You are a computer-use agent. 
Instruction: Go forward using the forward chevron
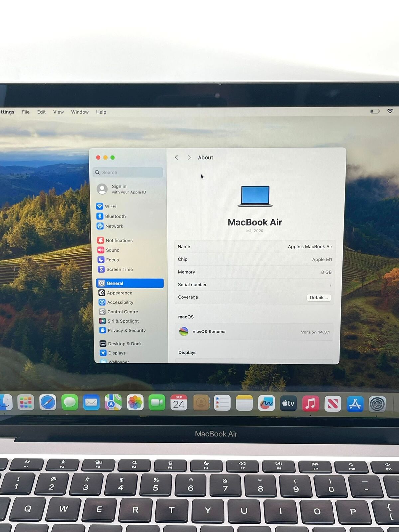point(189,157)
